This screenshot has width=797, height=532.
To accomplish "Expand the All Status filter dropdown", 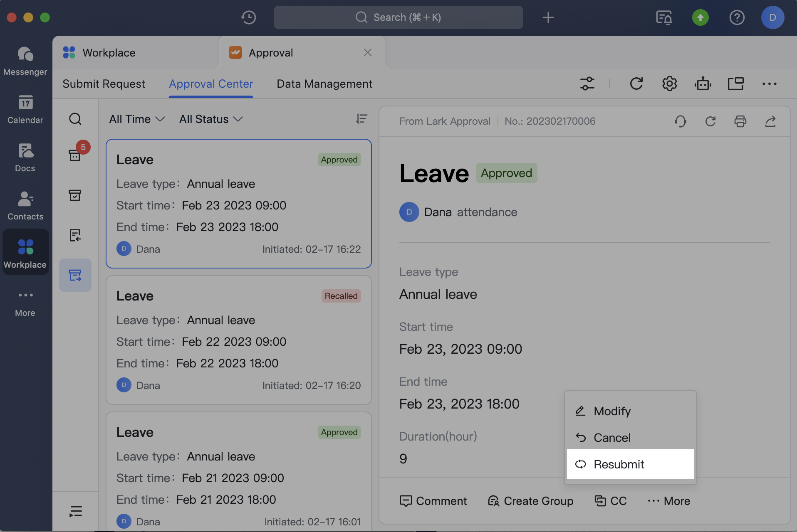I will point(211,119).
